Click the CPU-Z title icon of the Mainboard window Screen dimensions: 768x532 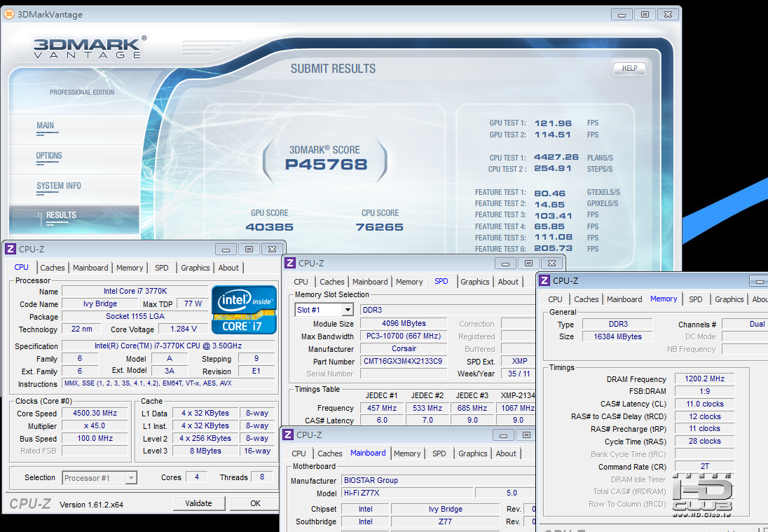tap(288, 435)
